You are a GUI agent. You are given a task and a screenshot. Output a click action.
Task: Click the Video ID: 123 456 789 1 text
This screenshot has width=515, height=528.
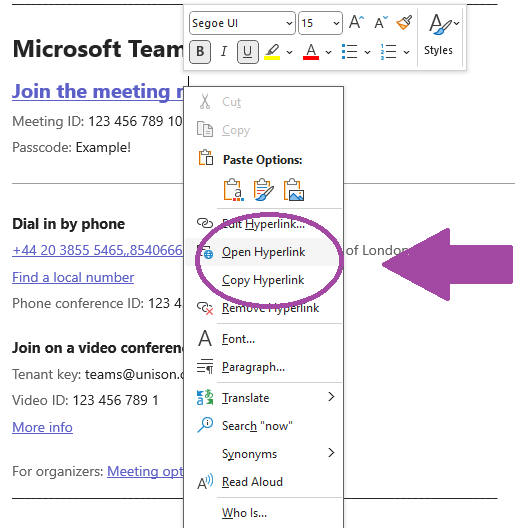point(85,400)
